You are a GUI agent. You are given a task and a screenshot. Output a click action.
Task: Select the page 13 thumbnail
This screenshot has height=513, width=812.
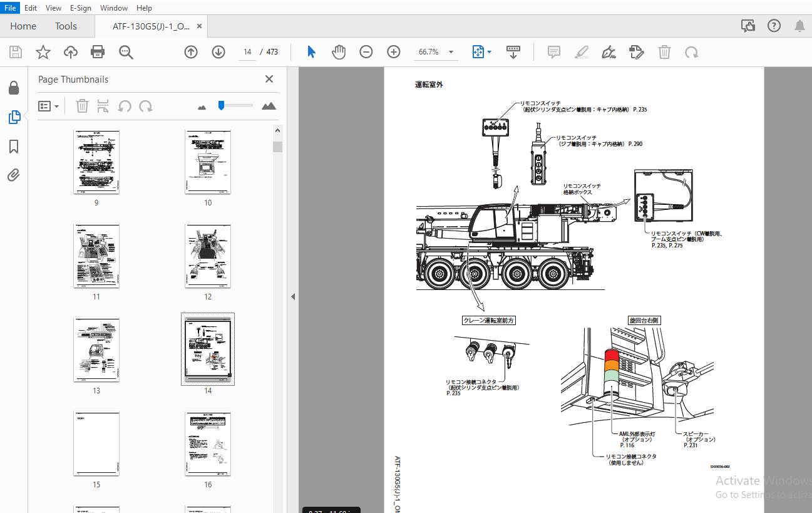[x=96, y=350]
